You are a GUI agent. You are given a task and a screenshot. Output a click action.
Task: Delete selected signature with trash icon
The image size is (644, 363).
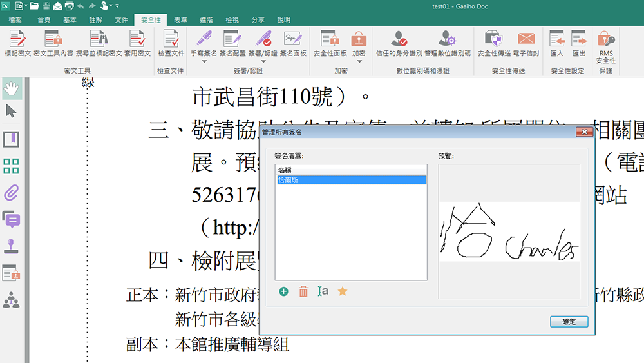click(303, 291)
